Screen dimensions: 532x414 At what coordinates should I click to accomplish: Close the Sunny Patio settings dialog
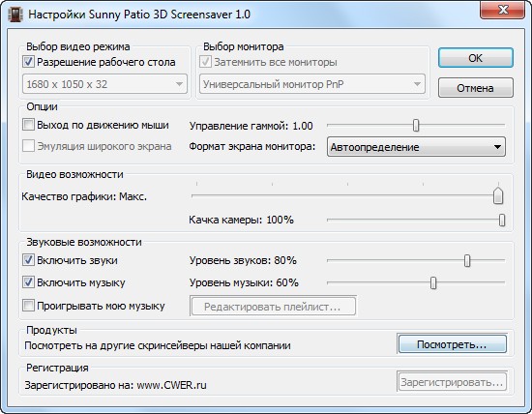(x=503, y=10)
